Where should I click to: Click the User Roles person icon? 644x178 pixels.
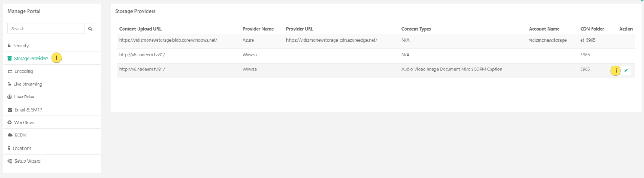pos(10,97)
